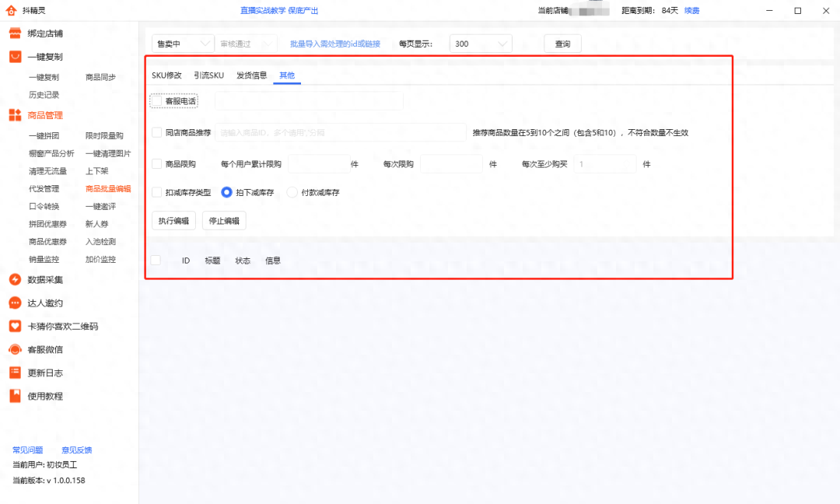
Task: Enable the 客服电话 checkbox
Action: [x=157, y=100]
